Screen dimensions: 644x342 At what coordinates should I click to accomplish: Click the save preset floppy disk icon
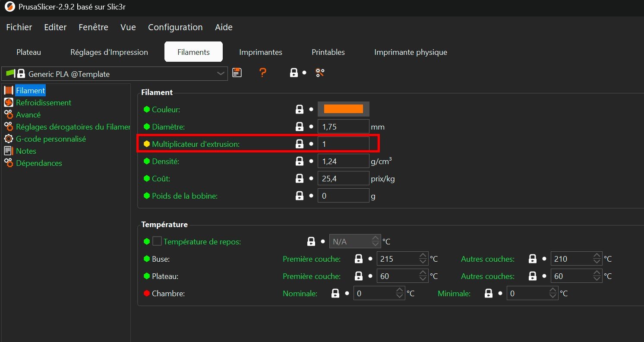237,73
